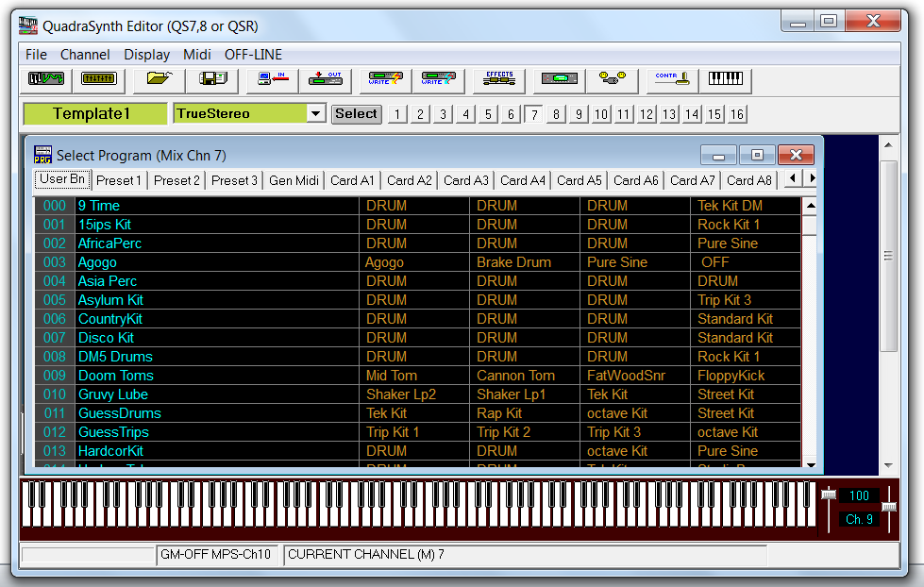Switch to mix channel 10 button
Screen dimensions: 924x587
(601, 114)
